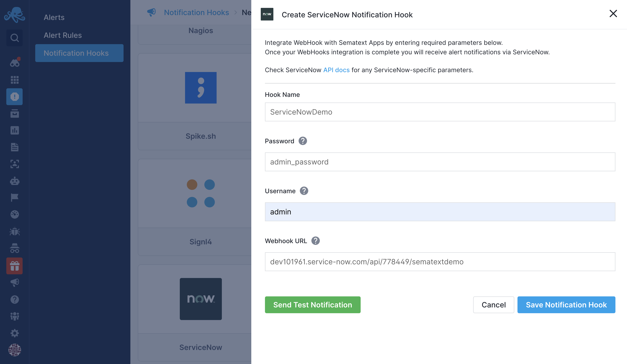Focus the Hook Name input field
The width and height of the screenshot is (627, 364).
pos(440,112)
